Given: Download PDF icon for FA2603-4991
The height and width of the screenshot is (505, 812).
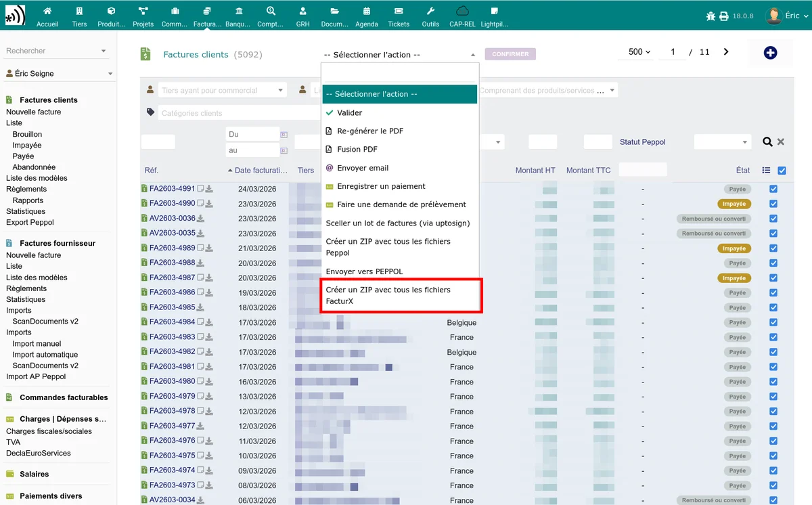Looking at the screenshot, I should click(x=209, y=189).
